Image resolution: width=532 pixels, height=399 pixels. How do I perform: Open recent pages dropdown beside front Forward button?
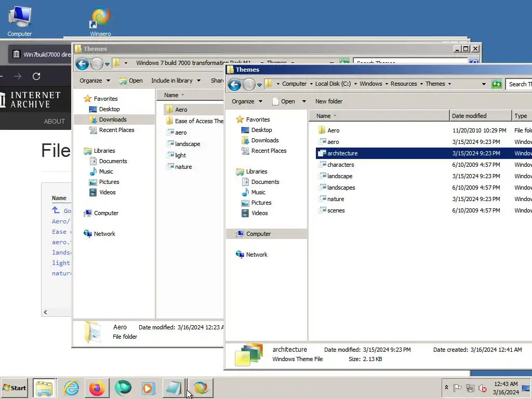click(x=259, y=85)
